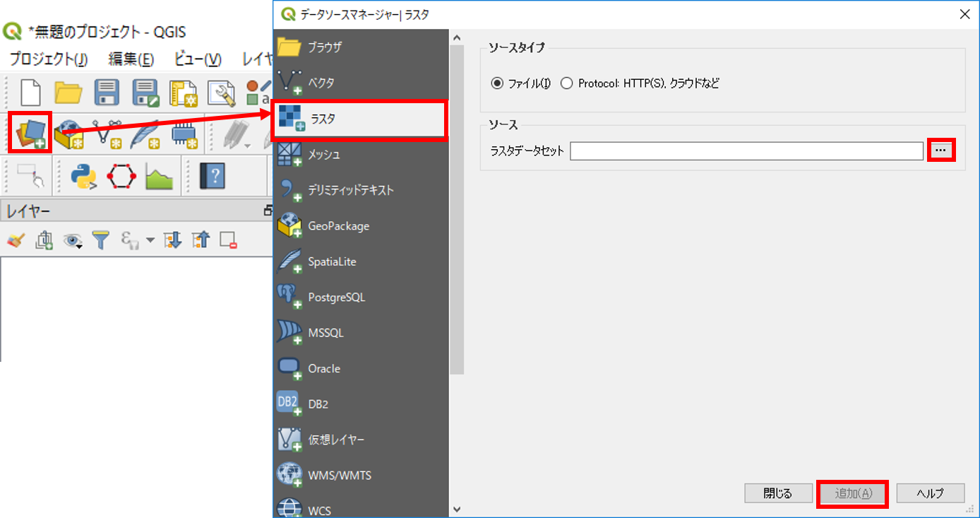Open Data Source Manager from QGIS toolbar
Viewport: 980px width, 518px height.
pyautogui.click(x=30, y=132)
